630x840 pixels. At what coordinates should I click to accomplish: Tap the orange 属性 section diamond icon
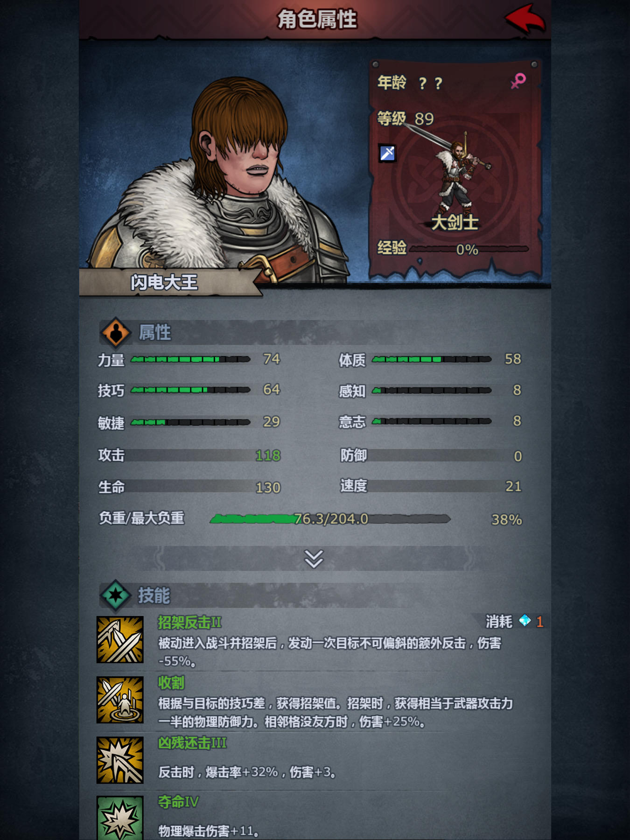[x=115, y=333]
